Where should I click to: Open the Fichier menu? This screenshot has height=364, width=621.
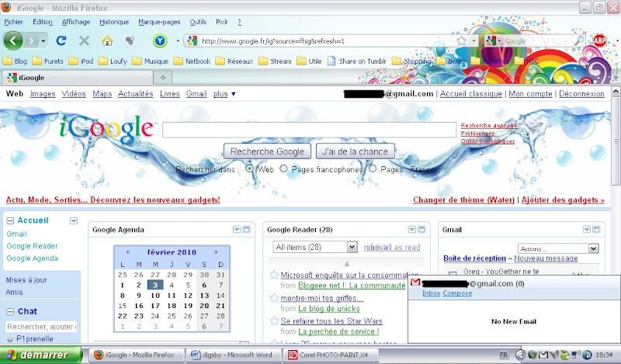click(13, 22)
